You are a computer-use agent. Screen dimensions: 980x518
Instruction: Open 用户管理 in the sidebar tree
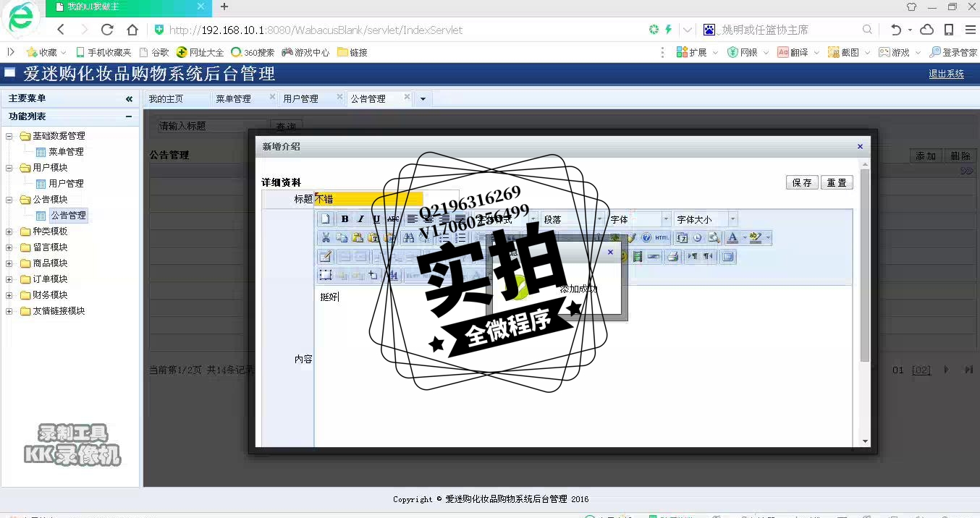coord(66,184)
